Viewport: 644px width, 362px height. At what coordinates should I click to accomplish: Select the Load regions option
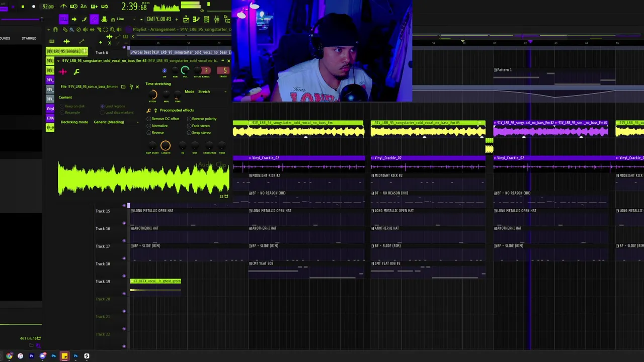pyautogui.click(x=113, y=106)
